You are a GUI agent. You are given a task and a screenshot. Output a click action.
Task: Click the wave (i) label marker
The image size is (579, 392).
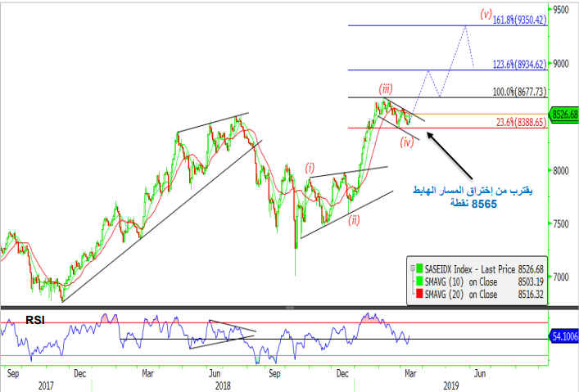(x=310, y=168)
